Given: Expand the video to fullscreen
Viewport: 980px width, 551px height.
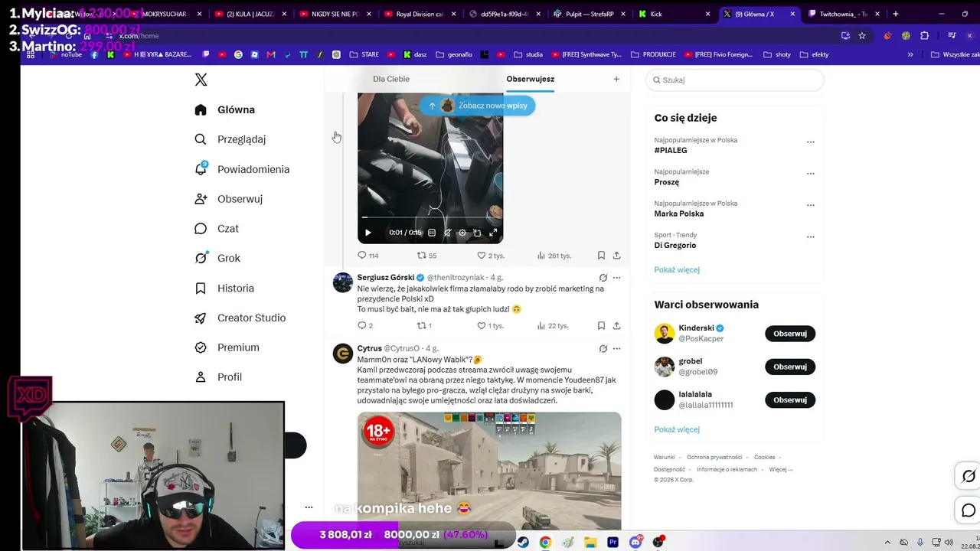Looking at the screenshot, I should (493, 233).
